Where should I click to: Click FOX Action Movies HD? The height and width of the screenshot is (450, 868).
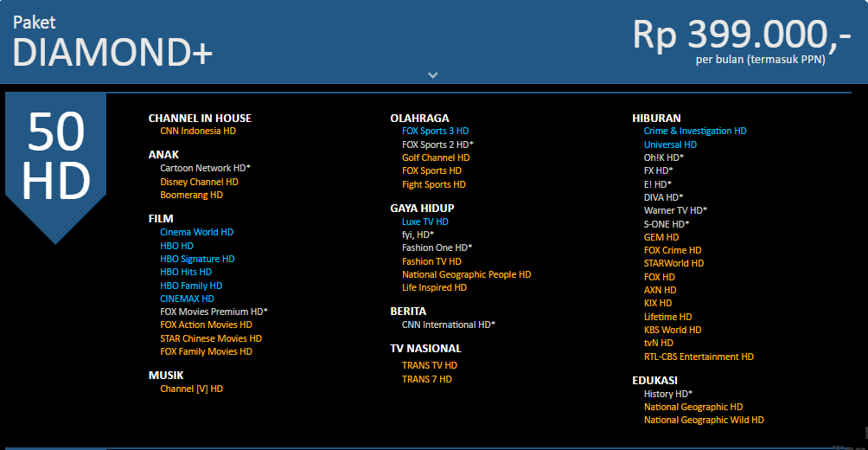[x=206, y=325]
